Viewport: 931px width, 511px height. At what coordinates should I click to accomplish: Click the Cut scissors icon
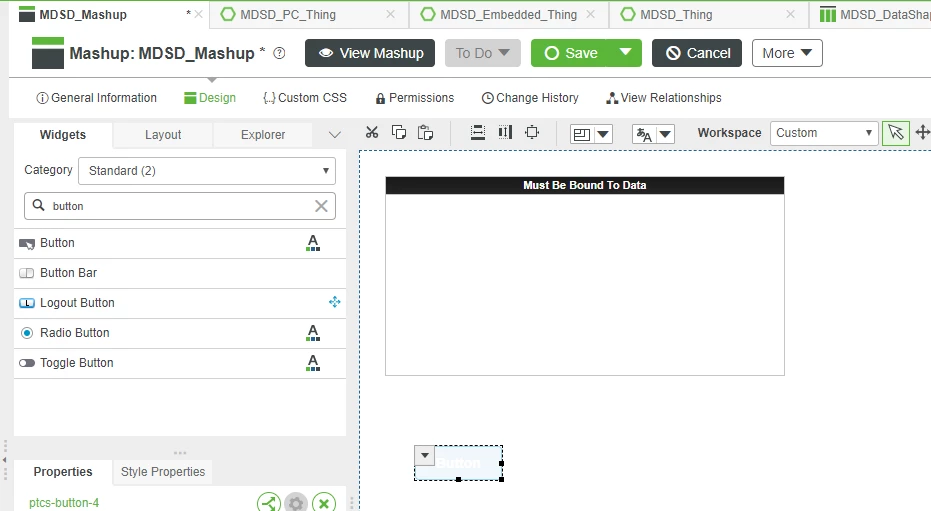(x=372, y=132)
